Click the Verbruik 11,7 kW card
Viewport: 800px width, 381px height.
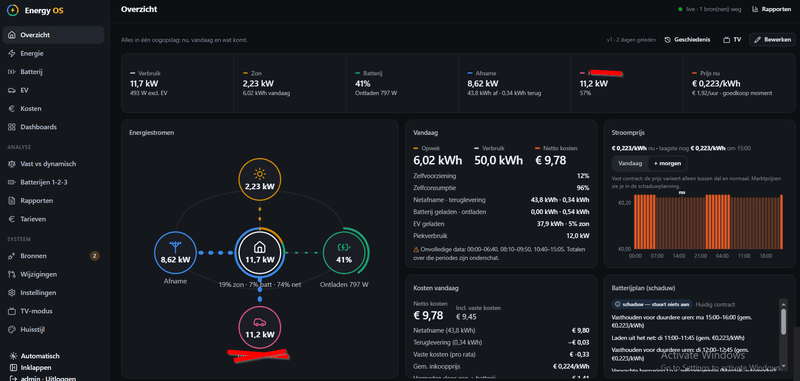pos(178,83)
